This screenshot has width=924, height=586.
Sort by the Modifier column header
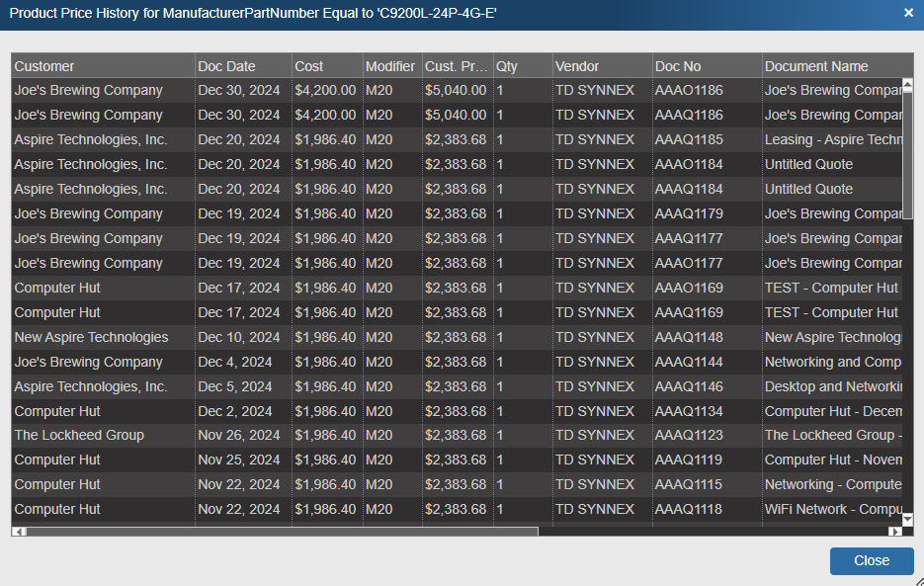tap(390, 66)
